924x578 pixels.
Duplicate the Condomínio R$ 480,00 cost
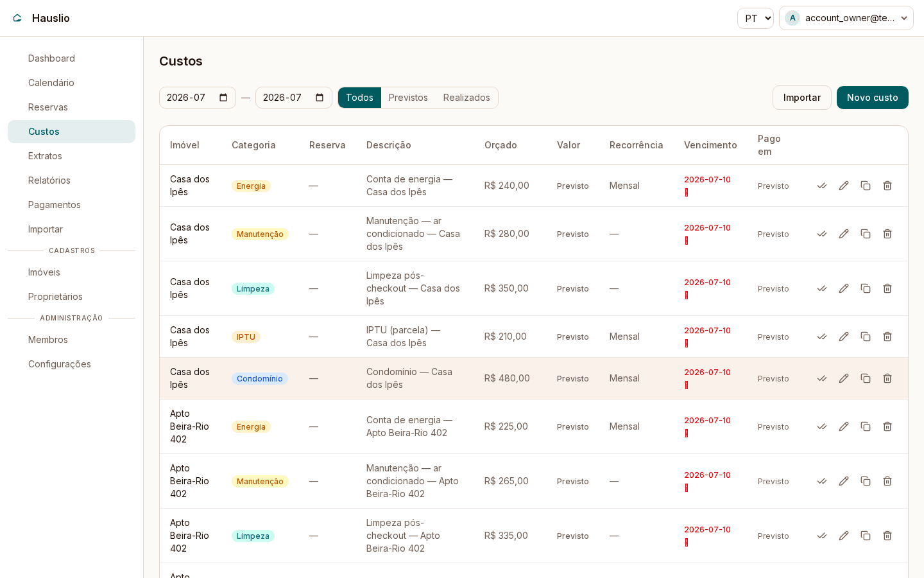coord(866,378)
